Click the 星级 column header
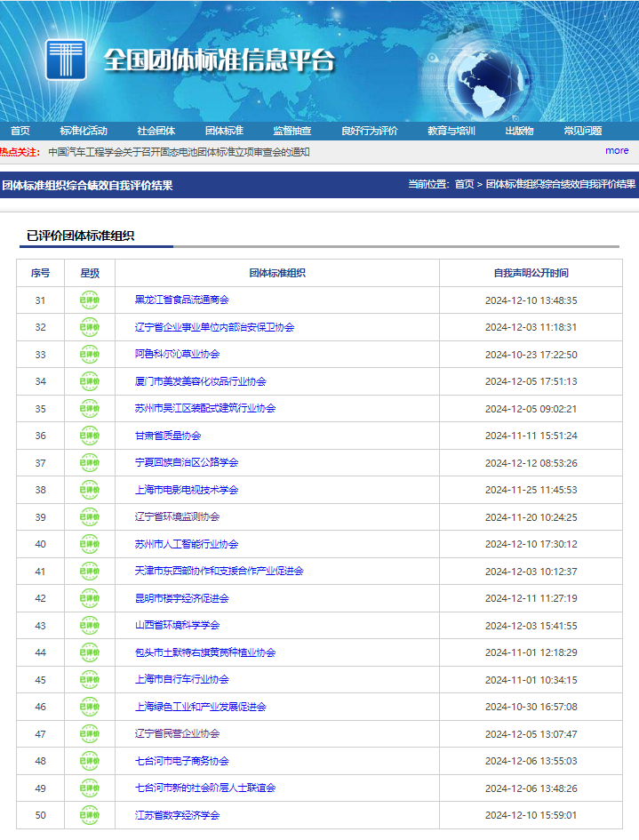Screen dimensions: 639x840 click(90, 273)
